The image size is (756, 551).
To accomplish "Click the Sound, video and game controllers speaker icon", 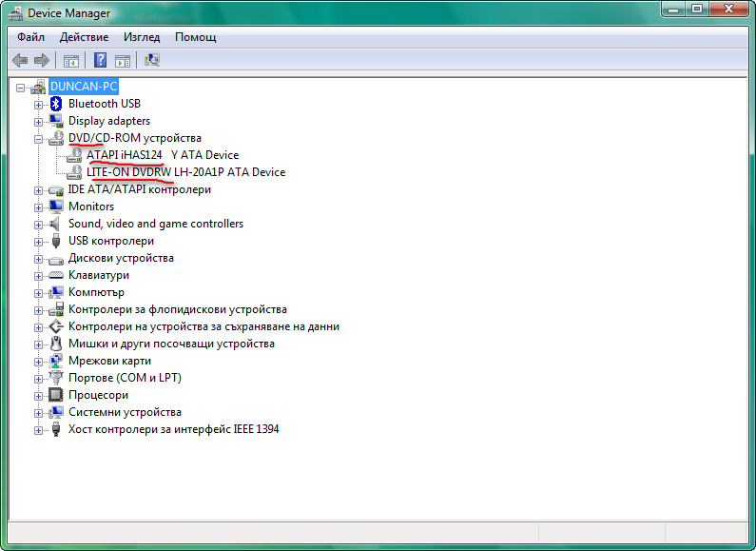I will [55, 224].
